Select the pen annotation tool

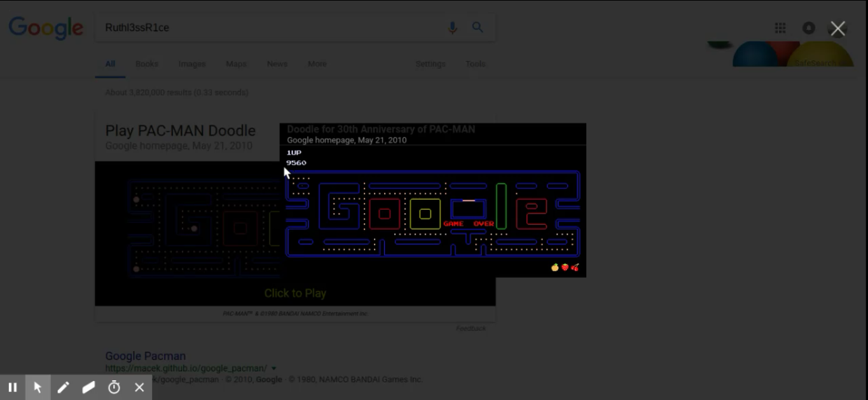pyautogui.click(x=64, y=387)
